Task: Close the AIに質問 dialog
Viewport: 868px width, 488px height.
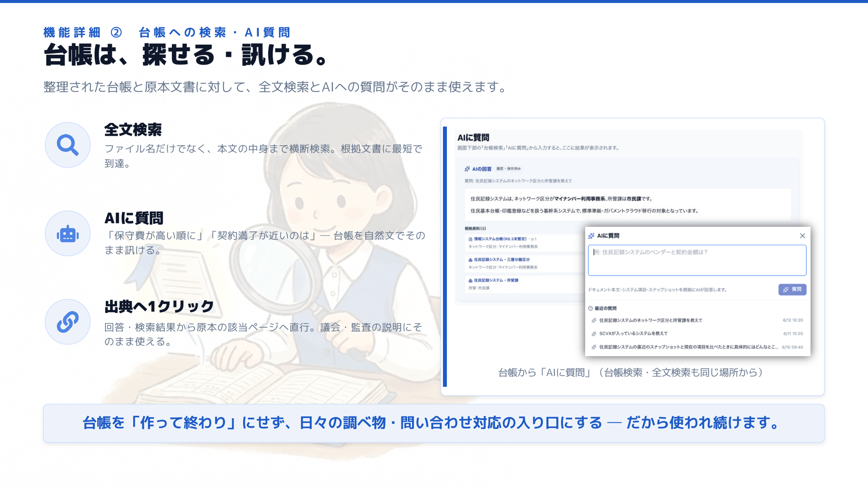Action: tap(802, 236)
